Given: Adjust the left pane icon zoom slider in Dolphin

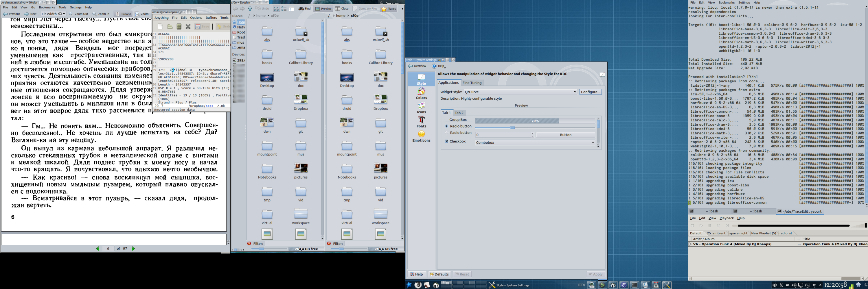Looking at the screenshot, I should (262, 249).
